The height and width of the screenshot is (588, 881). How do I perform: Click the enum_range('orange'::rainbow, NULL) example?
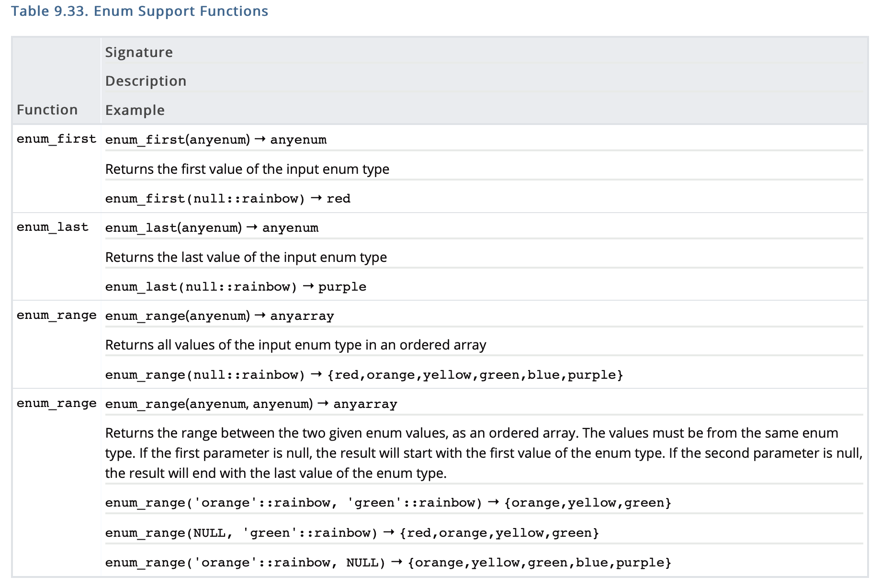click(x=388, y=563)
